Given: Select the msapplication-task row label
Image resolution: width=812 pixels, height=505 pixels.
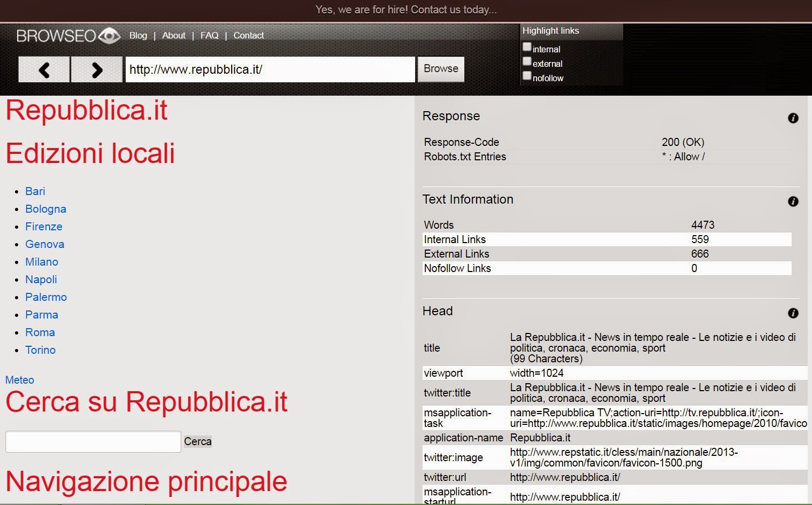Looking at the screenshot, I should pyautogui.click(x=457, y=418).
